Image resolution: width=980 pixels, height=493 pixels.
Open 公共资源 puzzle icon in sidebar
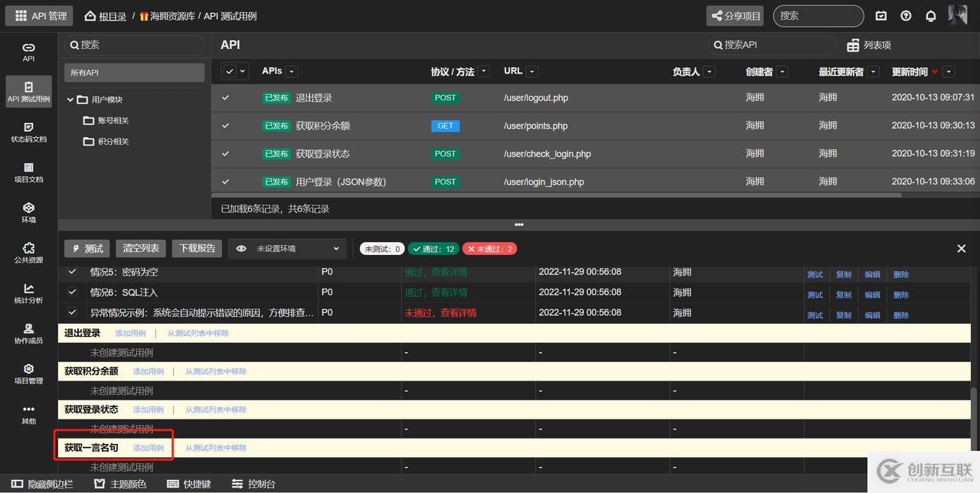(28, 248)
